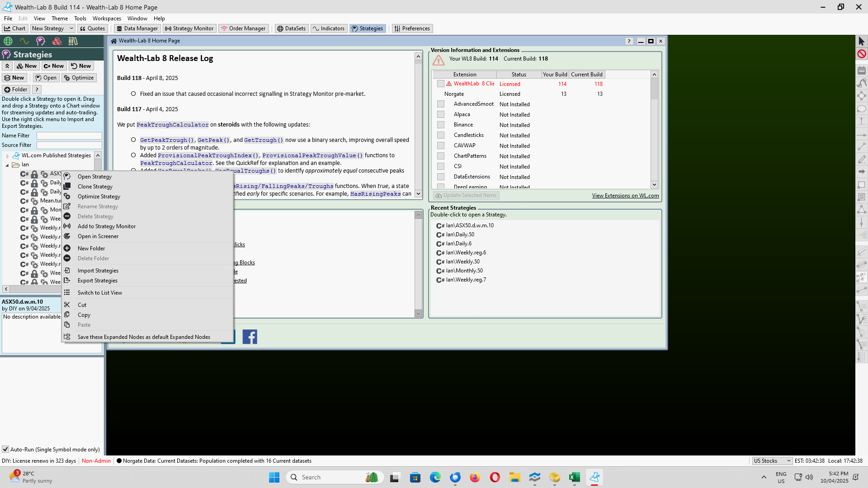Open Preferences from the toolbar
Viewport: 868px width, 488px height.
[x=412, y=28]
